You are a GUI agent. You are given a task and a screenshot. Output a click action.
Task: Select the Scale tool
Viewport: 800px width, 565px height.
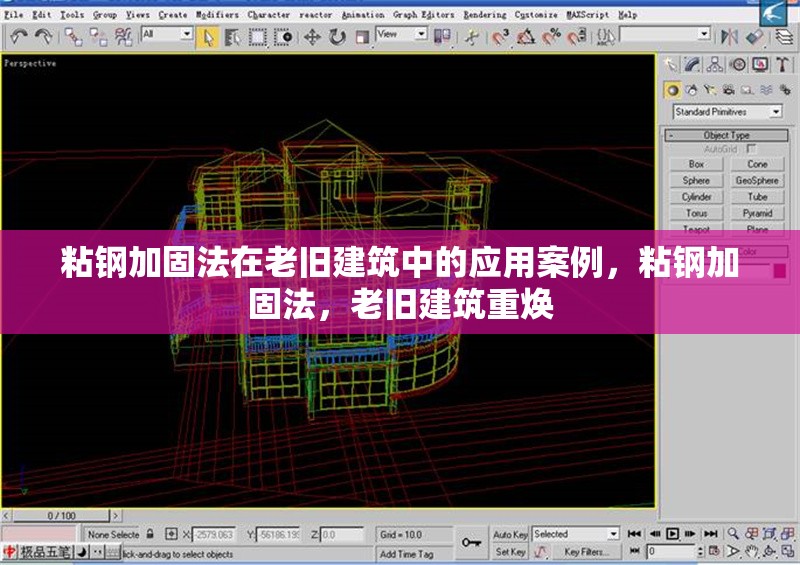[362, 37]
